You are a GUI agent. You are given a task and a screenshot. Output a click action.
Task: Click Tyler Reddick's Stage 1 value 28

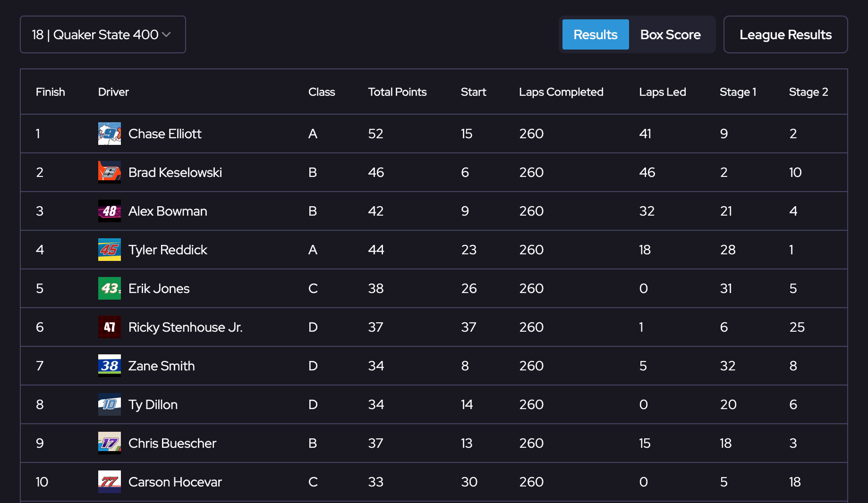click(x=728, y=250)
